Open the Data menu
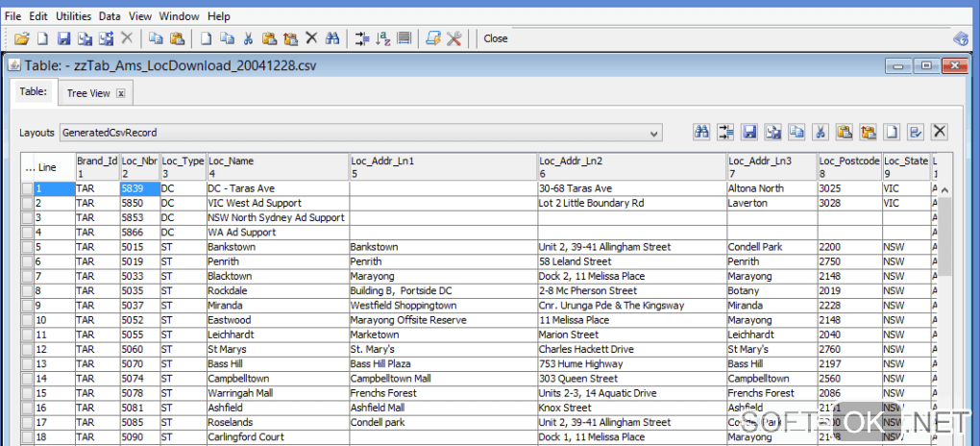980x446 pixels. click(110, 16)
